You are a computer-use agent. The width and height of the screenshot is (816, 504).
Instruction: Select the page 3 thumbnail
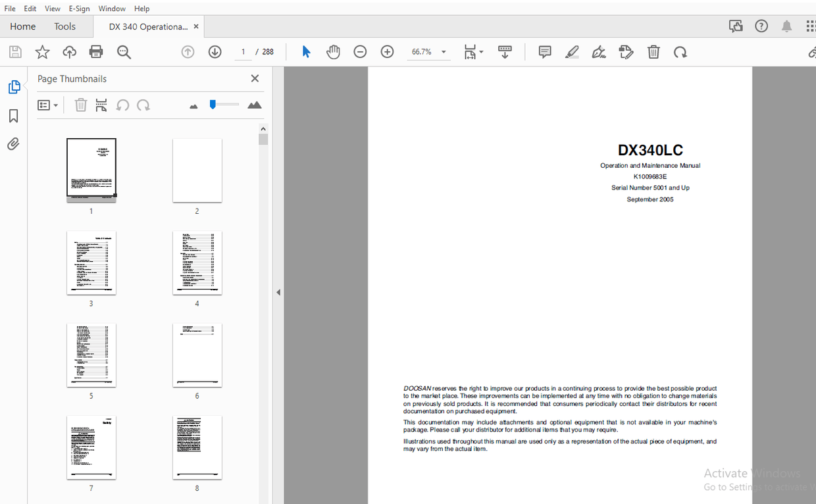point(91,262)
